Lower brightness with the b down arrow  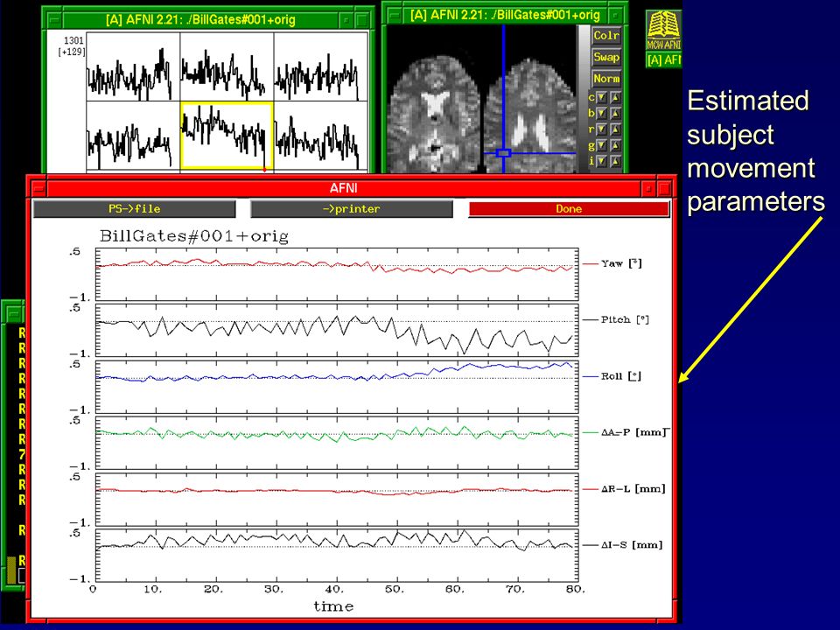point(602,114)
